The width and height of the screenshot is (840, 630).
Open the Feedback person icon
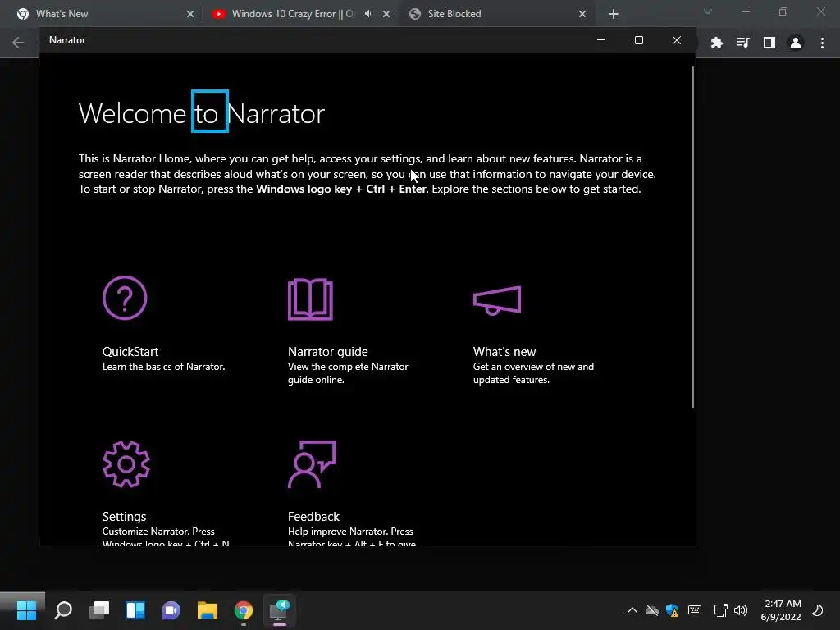click(x=312, y=464)
